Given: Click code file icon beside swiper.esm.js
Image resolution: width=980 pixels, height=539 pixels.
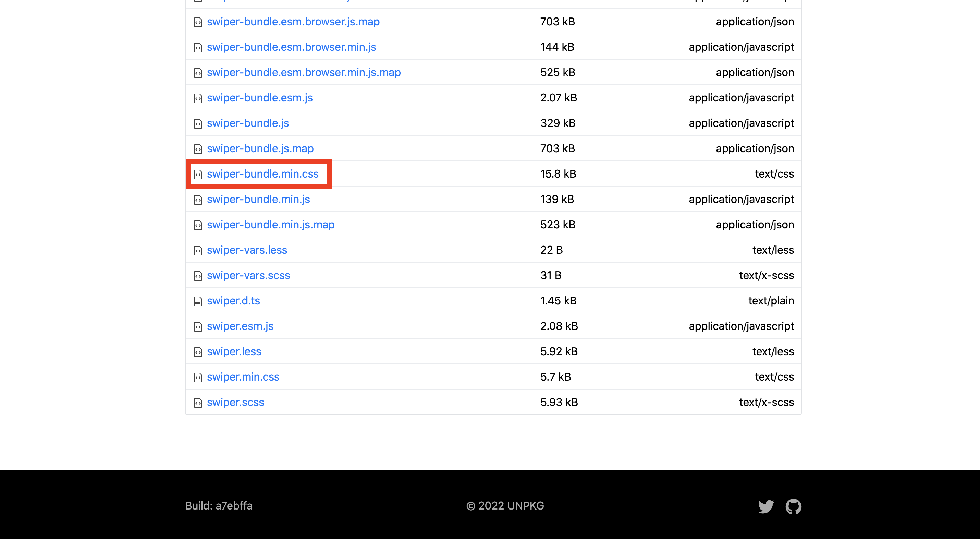Looking at the screenshot, I should [x=198, y=327].
